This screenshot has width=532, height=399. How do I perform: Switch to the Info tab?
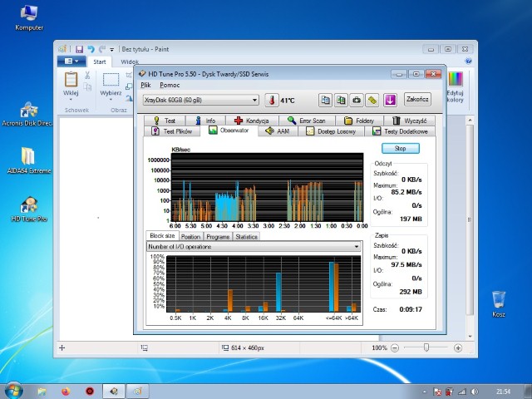205,121
